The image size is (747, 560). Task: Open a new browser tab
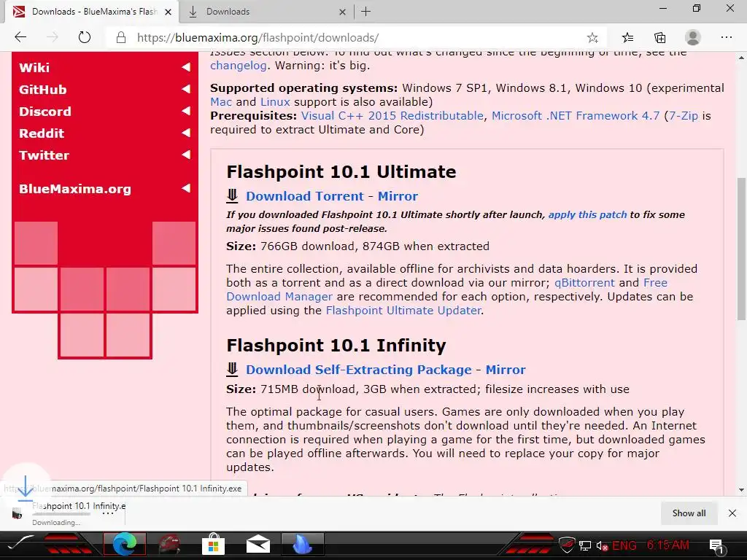point(366,12)
